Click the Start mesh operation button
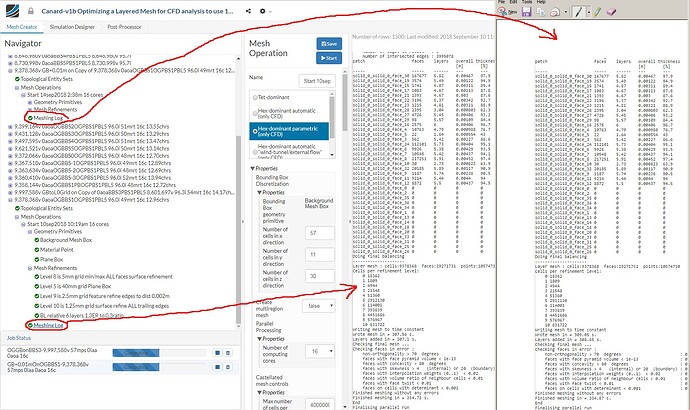This screenshot has height=410, width=690. coord(329,58)
